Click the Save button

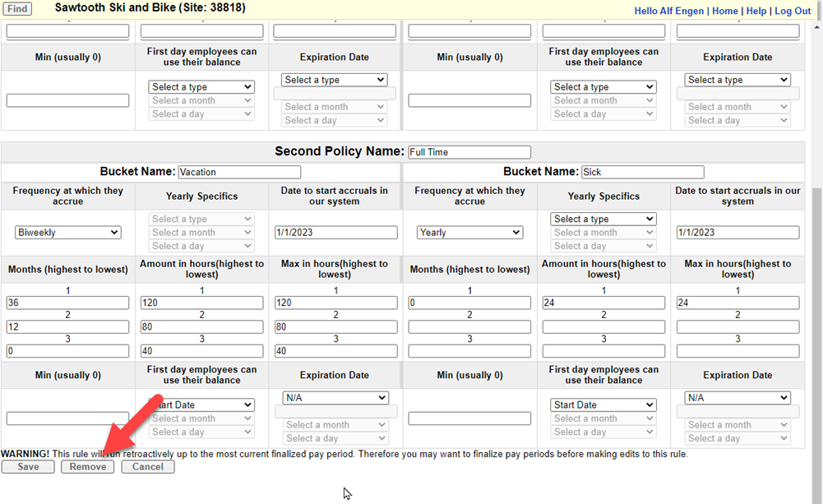[27, 466]
